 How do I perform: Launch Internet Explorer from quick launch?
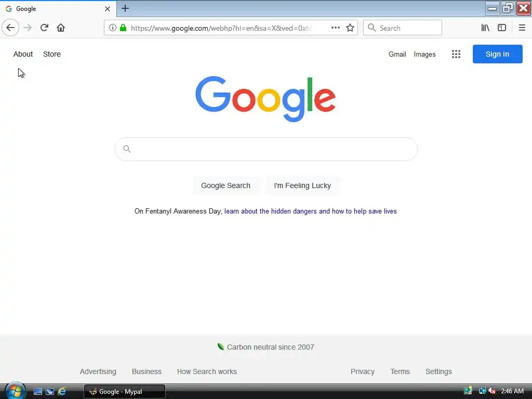coord(62,392)
